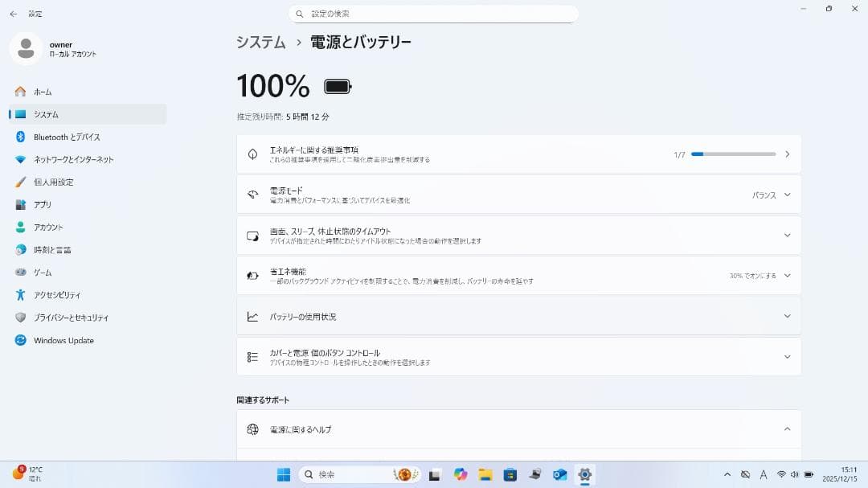Open the 30% でオンにする battery saver control
The height and width of the screenshot is (488, 868).
coord(751,275)
